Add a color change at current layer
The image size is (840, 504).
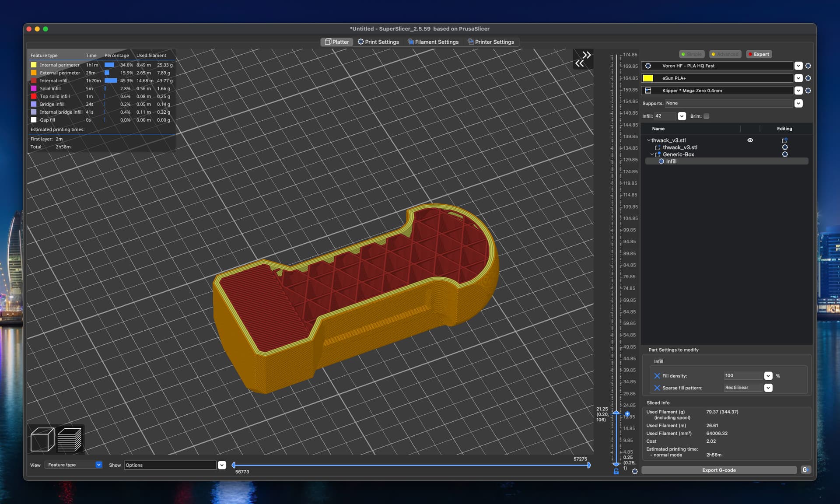click(627, 413)
